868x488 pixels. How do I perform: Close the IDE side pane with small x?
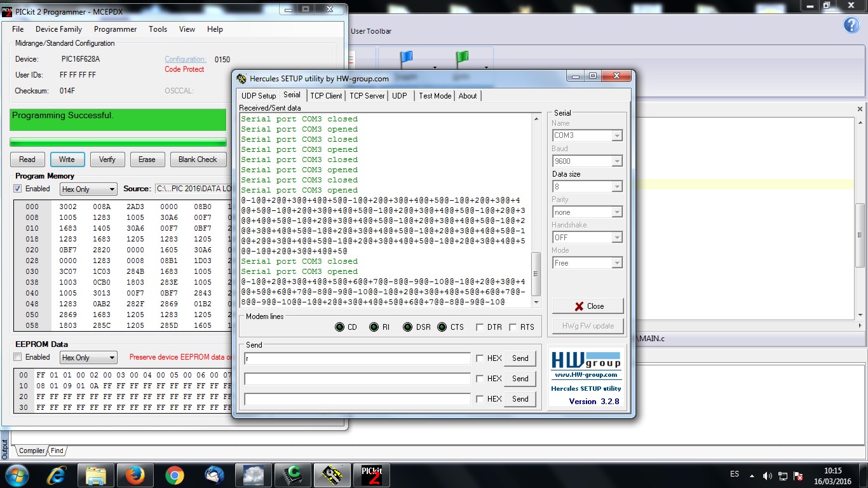point(860,109)
